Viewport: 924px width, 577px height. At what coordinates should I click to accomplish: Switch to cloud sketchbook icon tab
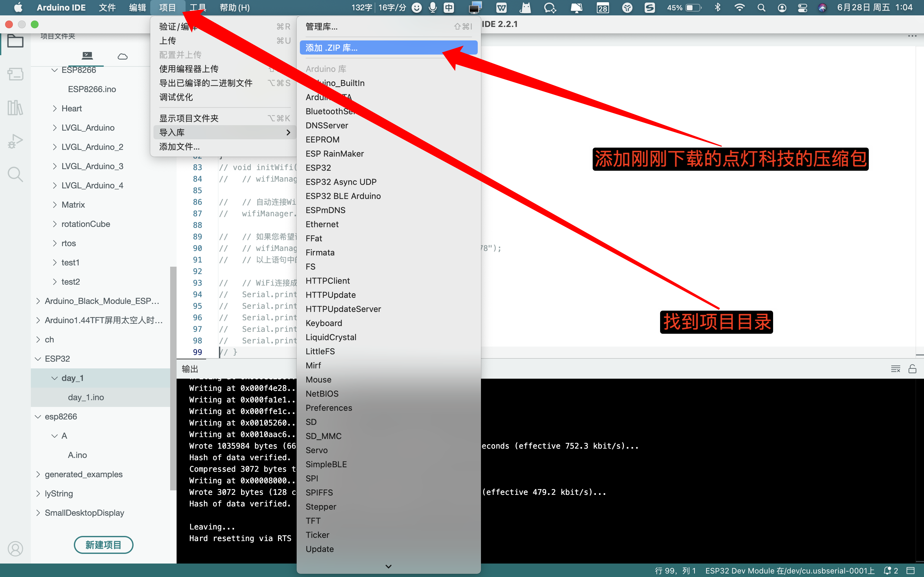coord(123,56)
